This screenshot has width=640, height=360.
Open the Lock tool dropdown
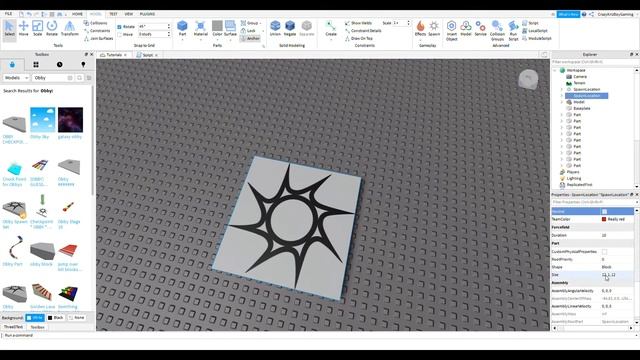click(x=263, y=31)
